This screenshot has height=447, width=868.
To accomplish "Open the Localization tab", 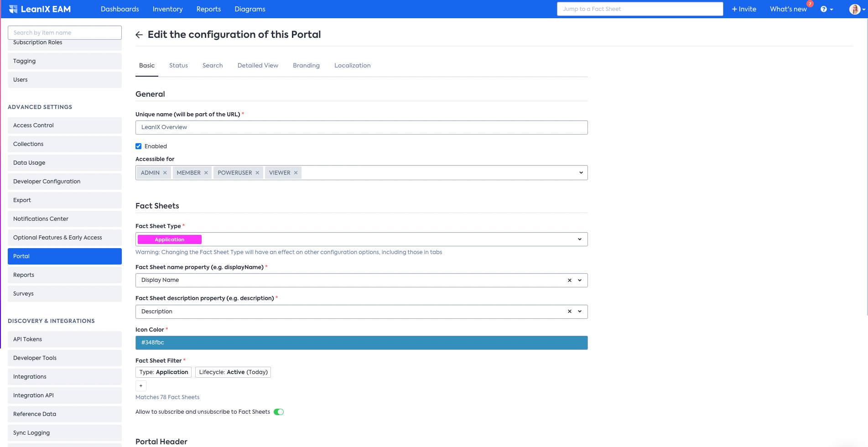I will tap(352, 66).
